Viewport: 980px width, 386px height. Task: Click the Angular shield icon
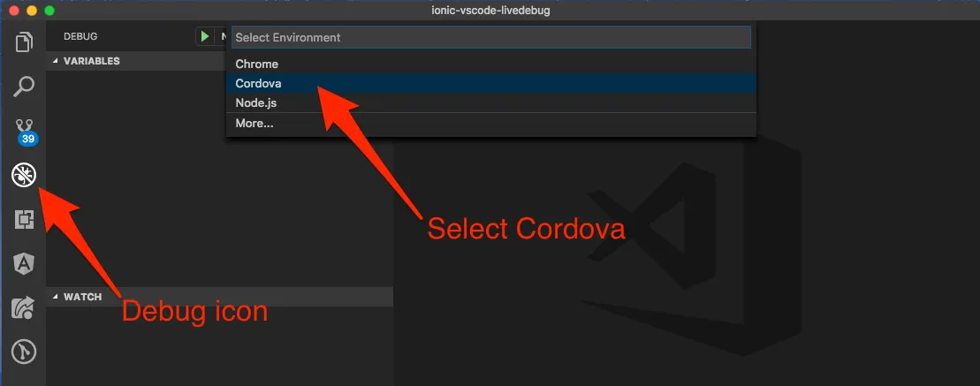[24, 263]
